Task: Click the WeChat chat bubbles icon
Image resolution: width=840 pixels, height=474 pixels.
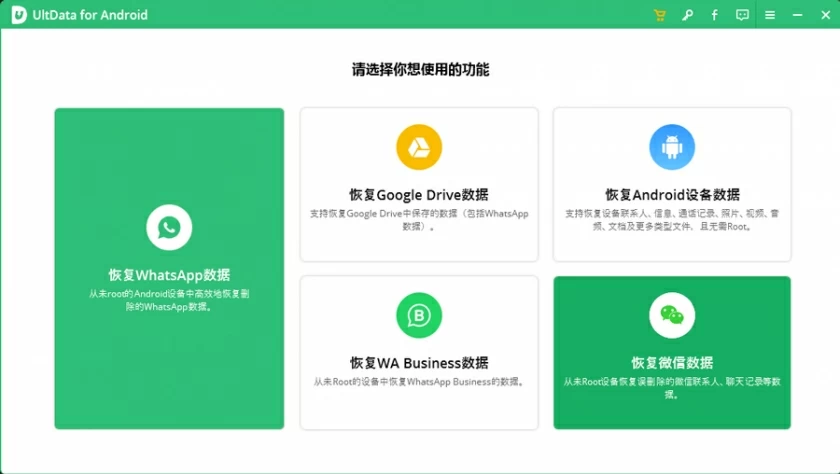Action: click(x=672, y=315)
